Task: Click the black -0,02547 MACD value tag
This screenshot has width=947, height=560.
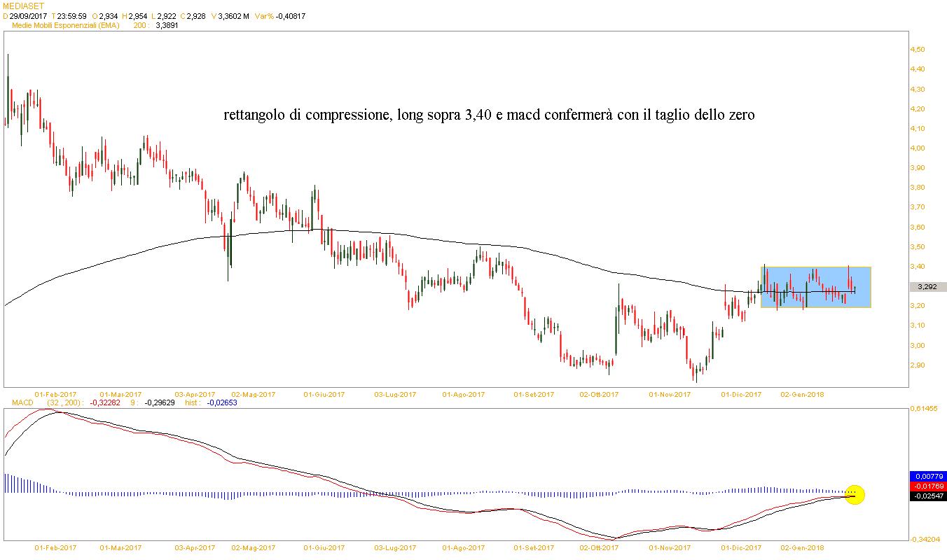Action: click(928, 496)
